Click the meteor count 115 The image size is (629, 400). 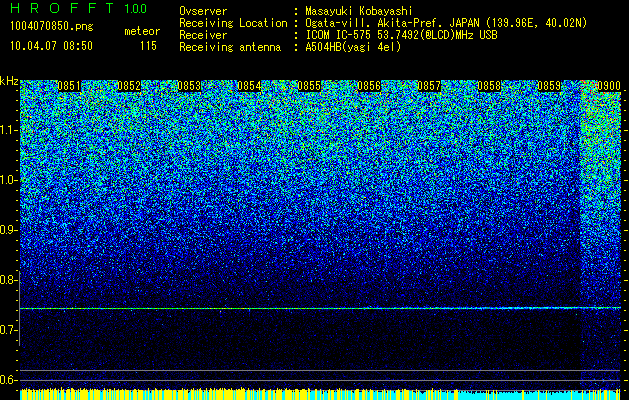click(x=148, y=46)
